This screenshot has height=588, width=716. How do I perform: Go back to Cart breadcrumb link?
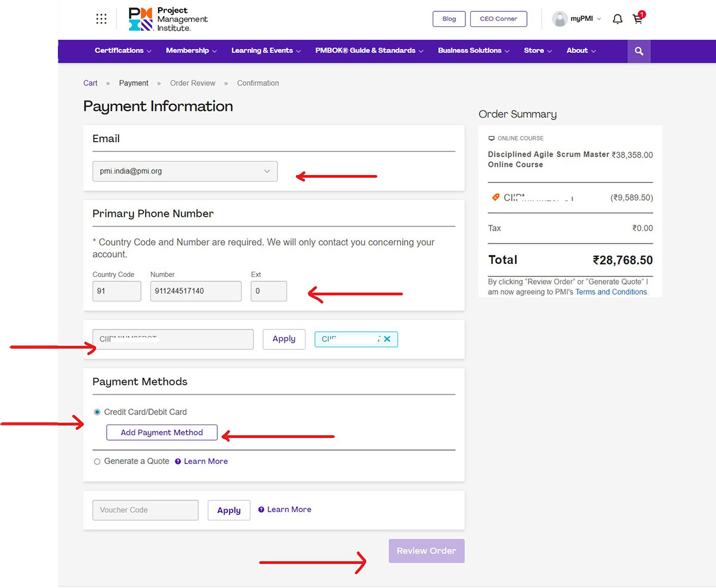(x=90, y=83)
